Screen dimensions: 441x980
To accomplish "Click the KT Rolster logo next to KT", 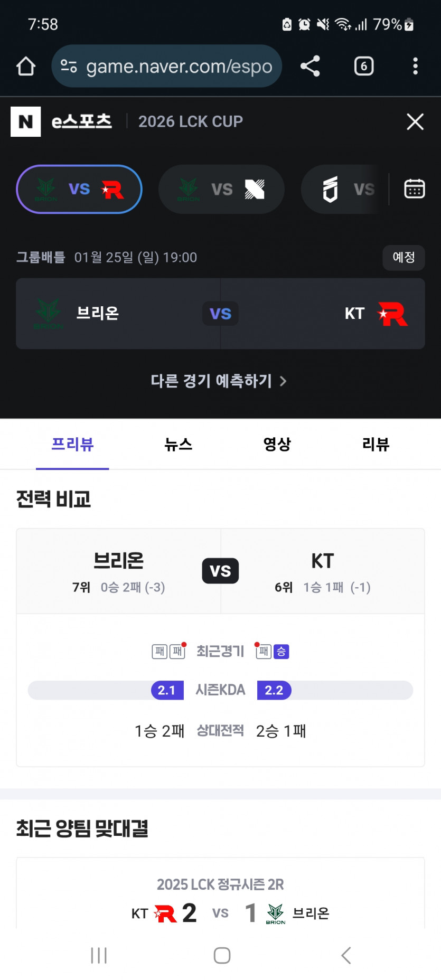I will pos(393,314).
